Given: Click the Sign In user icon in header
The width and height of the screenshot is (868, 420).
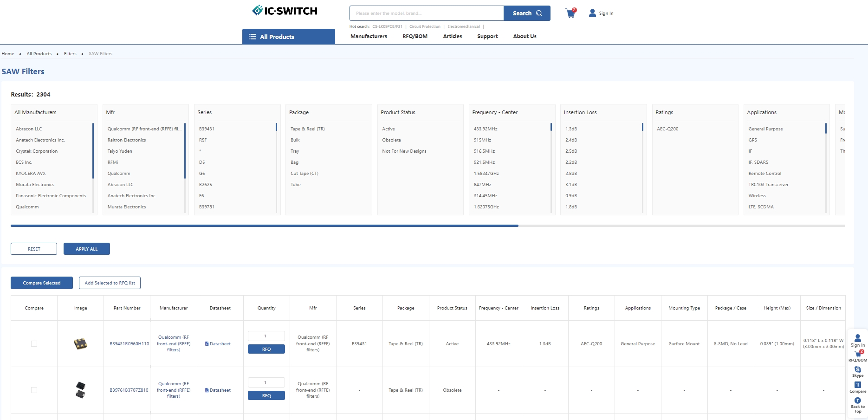Looking at the screenshot, I should (592, 13).
